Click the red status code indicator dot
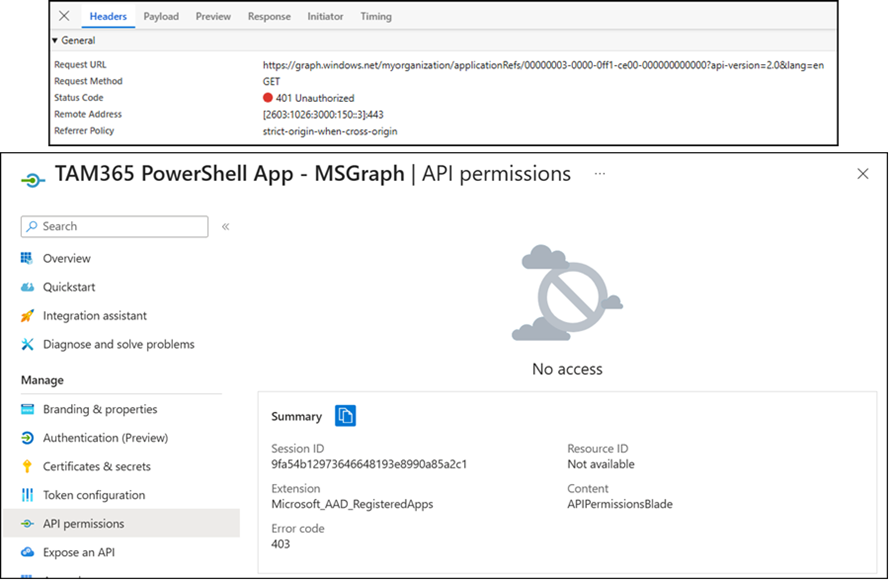Viewport: 889px width, 580px height. pyautogui.click(x=268, y=98)
